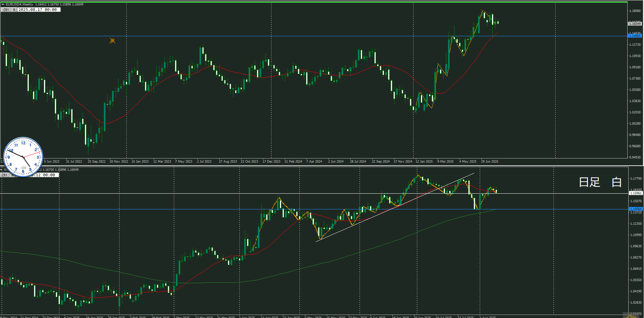Click the 12 Mar 2023 time axis label
The image size is (644, 318).
coord(162,162)
